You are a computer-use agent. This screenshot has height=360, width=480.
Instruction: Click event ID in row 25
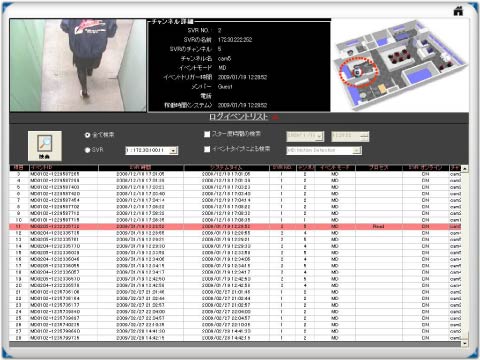click(x=55, y=318)
